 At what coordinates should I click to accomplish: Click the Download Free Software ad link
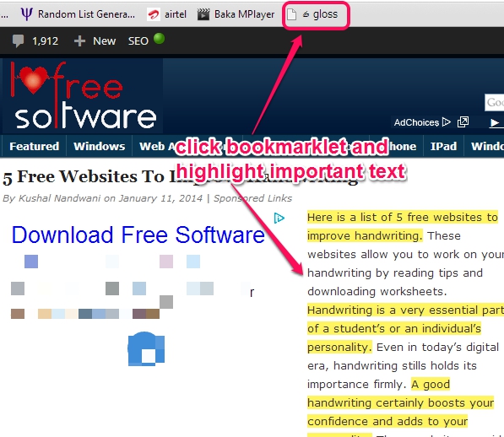pos(138,235)
